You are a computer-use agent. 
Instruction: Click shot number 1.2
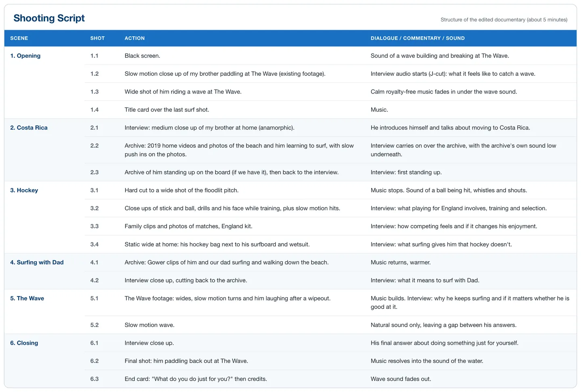94,74
